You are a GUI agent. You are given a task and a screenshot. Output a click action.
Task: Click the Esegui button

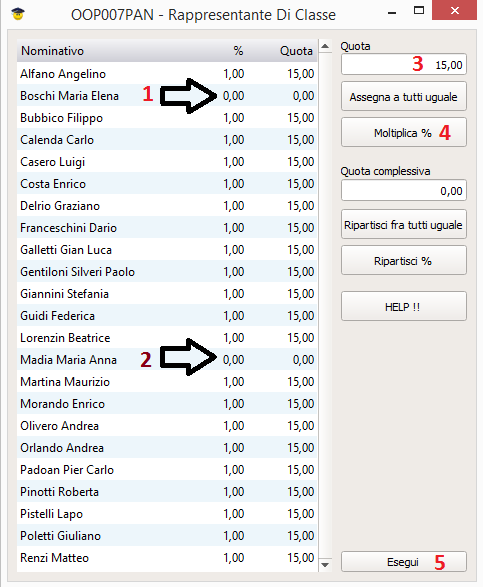[x=404, y=562]
